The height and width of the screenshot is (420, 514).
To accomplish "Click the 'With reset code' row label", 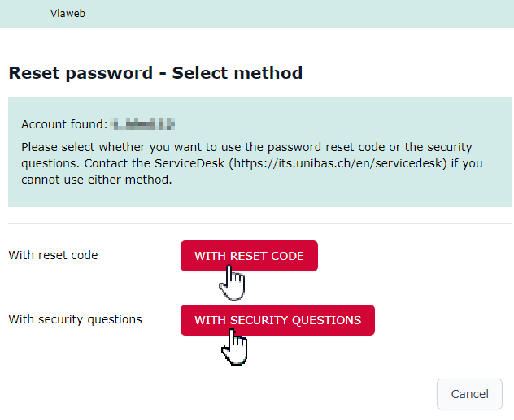I will click(53, 255).
